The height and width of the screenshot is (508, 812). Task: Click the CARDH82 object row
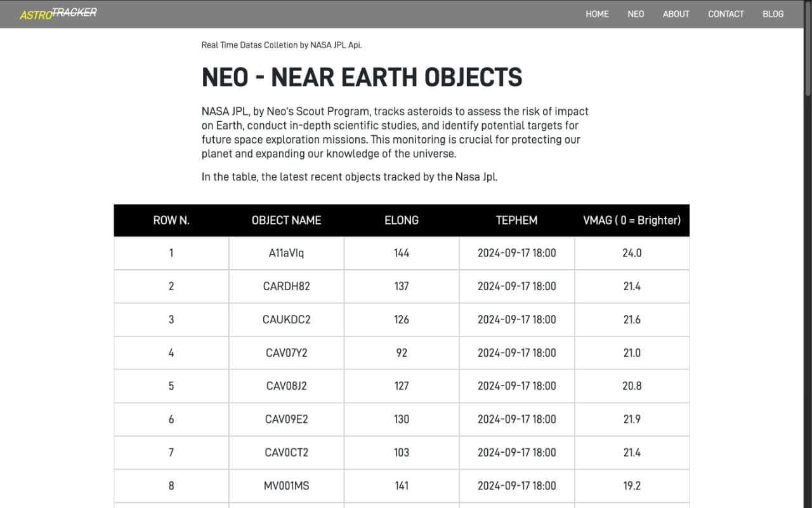(286, 286)
